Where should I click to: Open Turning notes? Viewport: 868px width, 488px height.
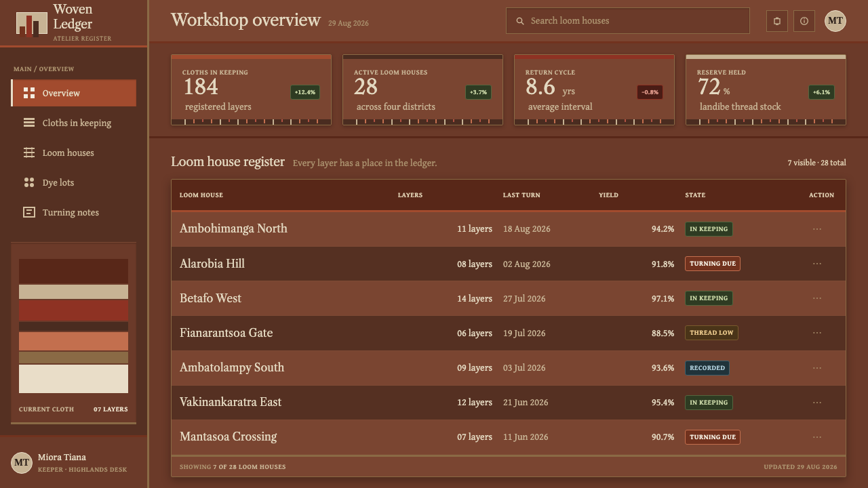pyautogui.click(x=74, y=212)
